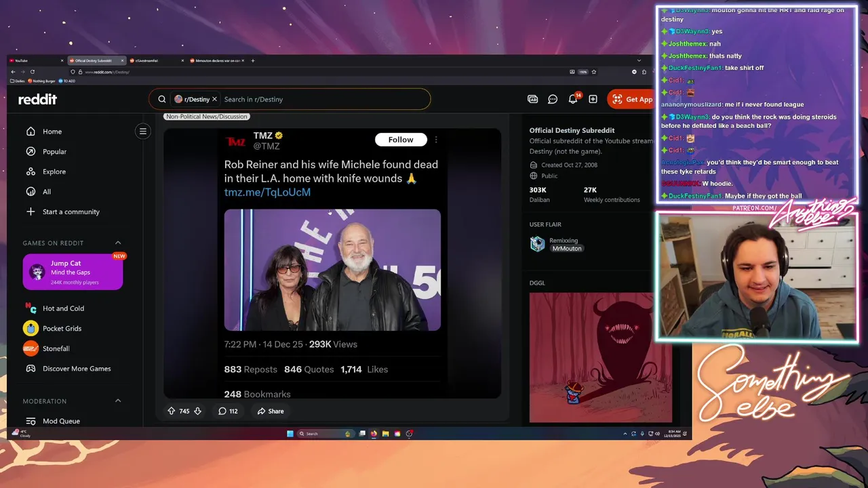Open weather widget on taskbar
This screenshot has height=488, width=868.
click(22, 433)
